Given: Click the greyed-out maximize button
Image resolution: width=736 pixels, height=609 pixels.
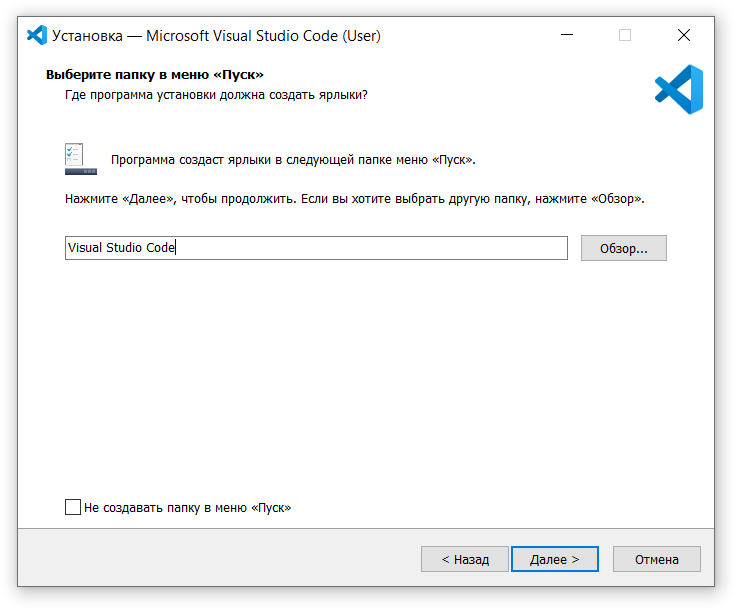Looking at the screenshot, I should point(625,35).
